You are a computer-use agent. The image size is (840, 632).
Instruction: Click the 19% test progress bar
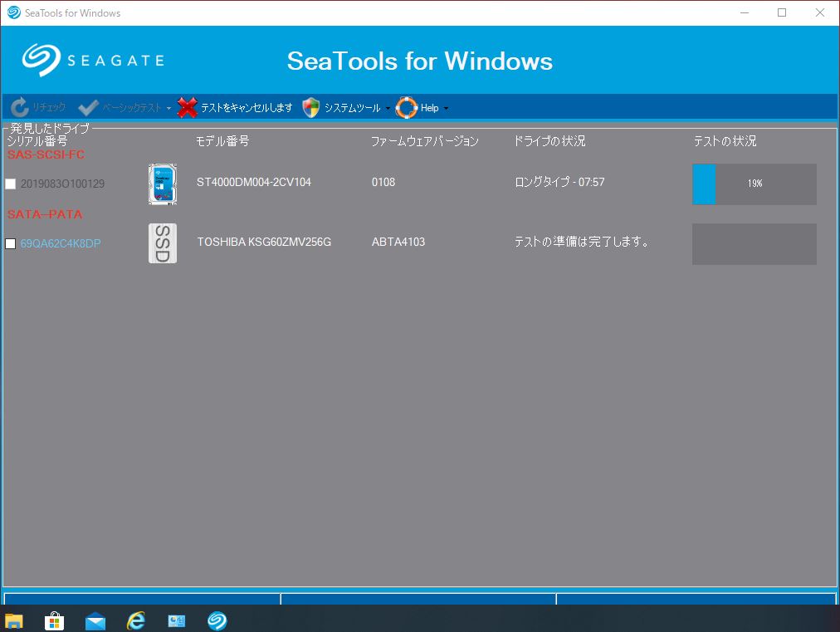coord(755,184)
